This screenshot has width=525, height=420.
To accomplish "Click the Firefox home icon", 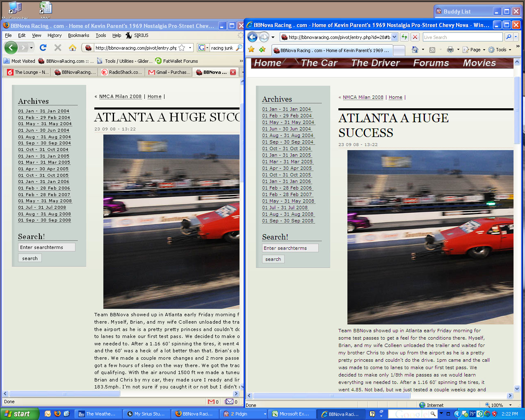I will 73,48.
